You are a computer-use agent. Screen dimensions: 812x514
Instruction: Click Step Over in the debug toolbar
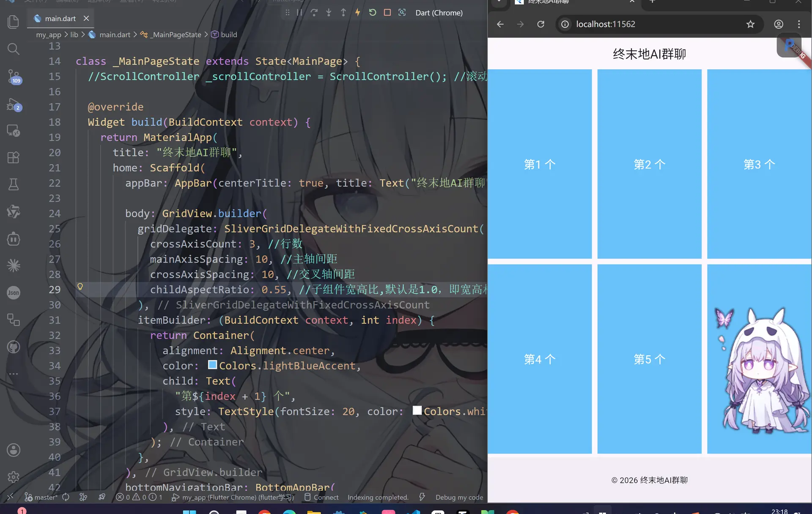tap(314, 13)
